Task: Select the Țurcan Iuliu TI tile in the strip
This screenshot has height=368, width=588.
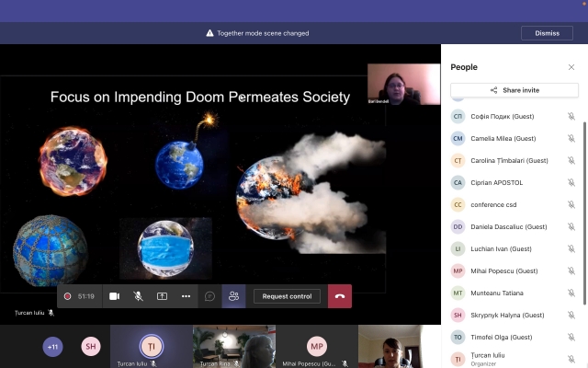Action: point(151,346)
